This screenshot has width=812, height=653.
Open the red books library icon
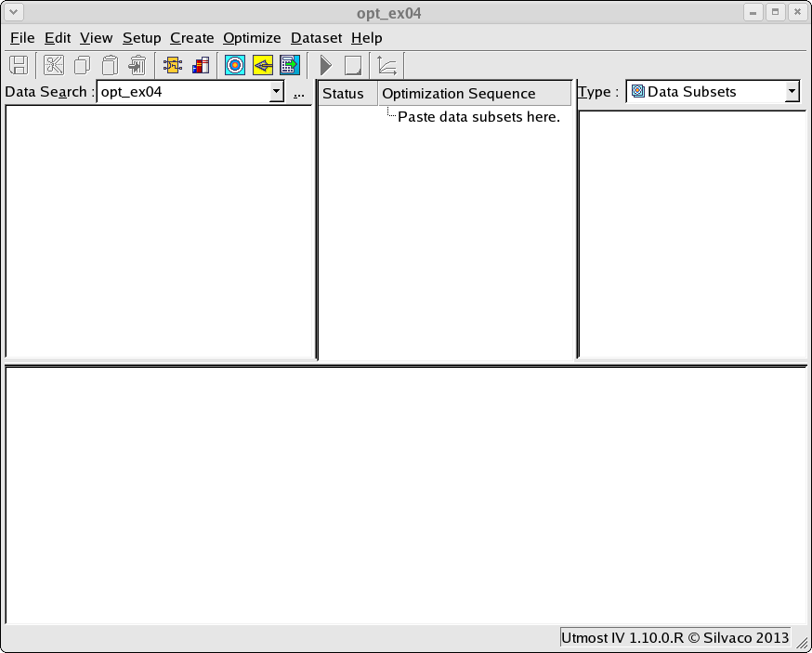(201, 66)
